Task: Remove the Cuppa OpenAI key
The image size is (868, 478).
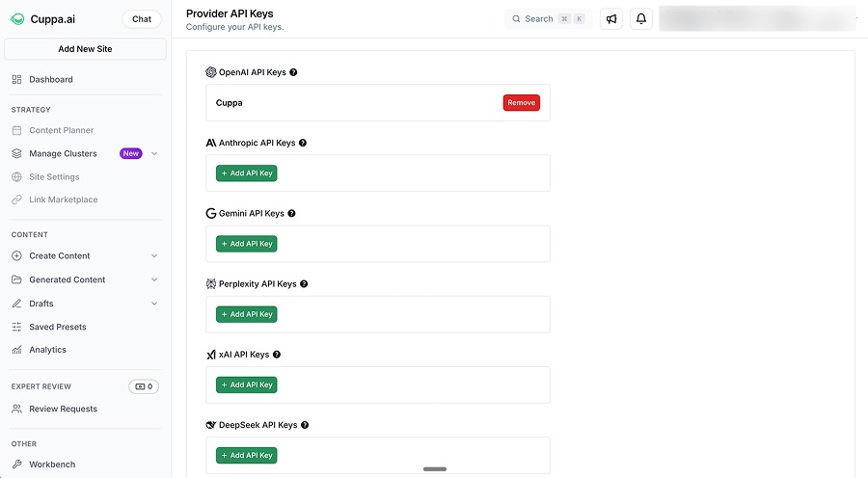Action: (522, 103)
